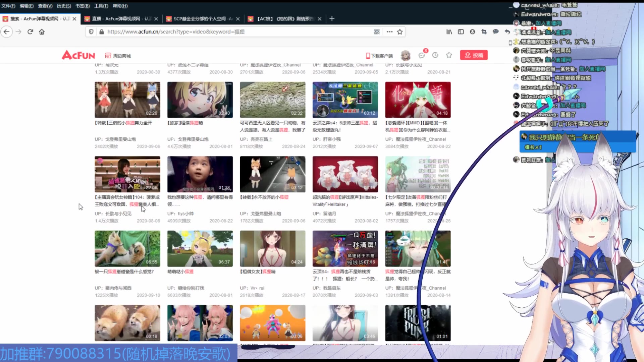Open AcFun favorites star in header
Screen dimensions: 644x362
pos(449,55)
